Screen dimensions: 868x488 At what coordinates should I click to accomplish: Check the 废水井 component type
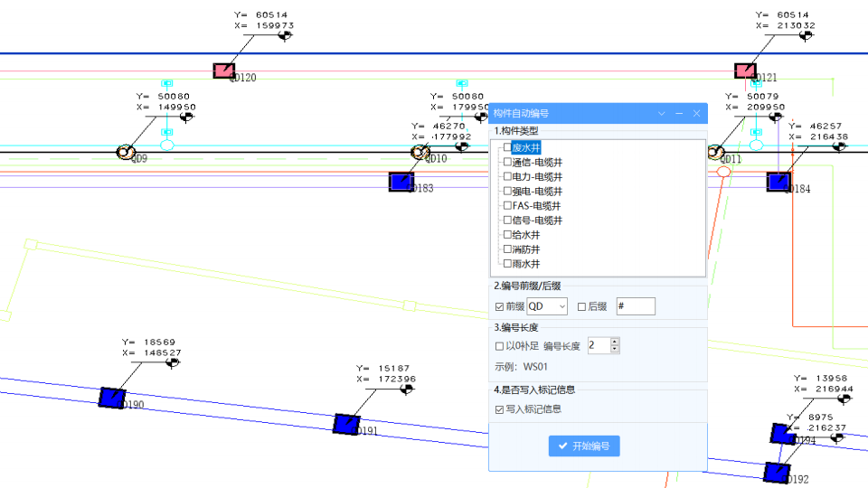(507, 147)
